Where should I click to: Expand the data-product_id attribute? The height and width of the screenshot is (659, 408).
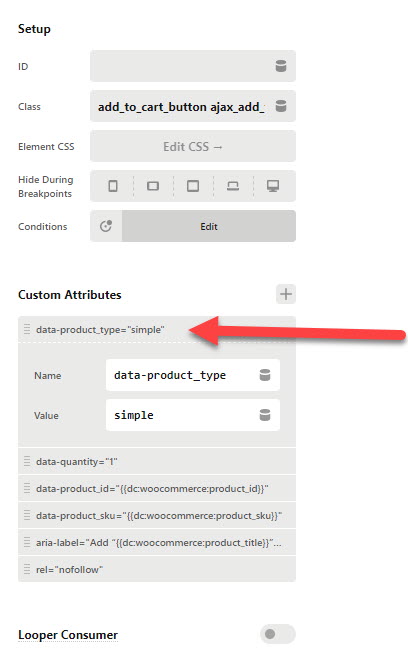click(x=157, y=488)
